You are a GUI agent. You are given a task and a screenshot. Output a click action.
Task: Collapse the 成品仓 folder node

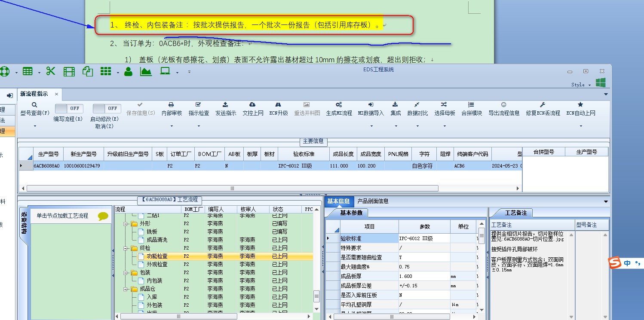point(126,289)
